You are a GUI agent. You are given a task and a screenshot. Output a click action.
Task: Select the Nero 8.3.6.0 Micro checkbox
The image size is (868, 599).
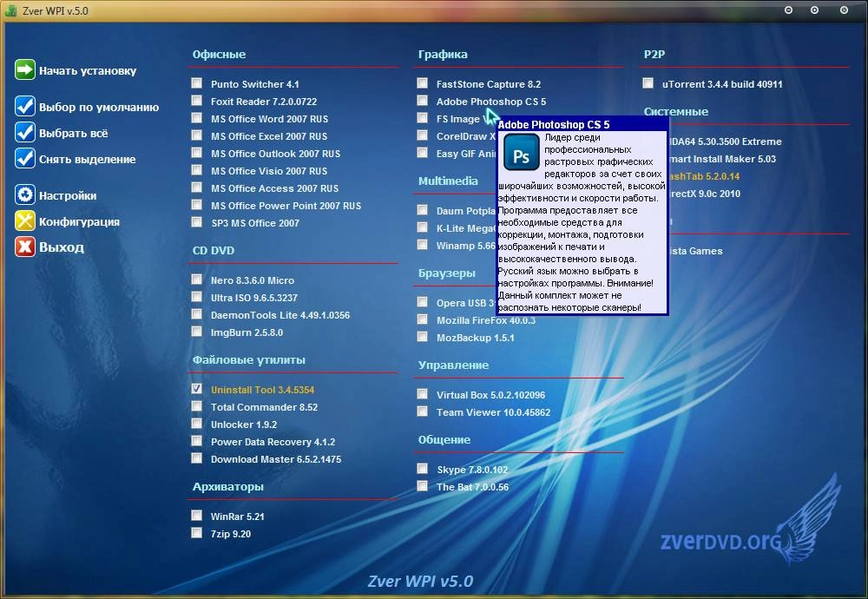click(196, 279)
